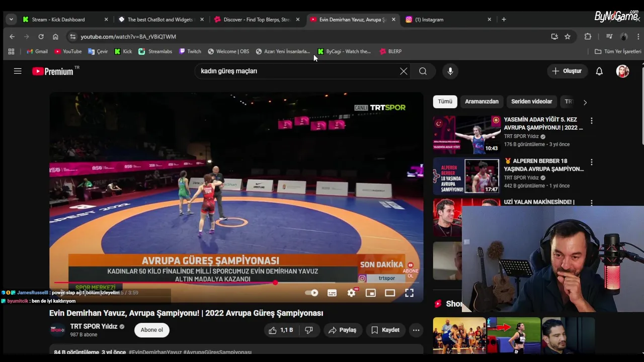Image resolution: width=644 pixels, height=362 pixels.
Task: Install app icon in address bar
Action: [x=554, y=37]
